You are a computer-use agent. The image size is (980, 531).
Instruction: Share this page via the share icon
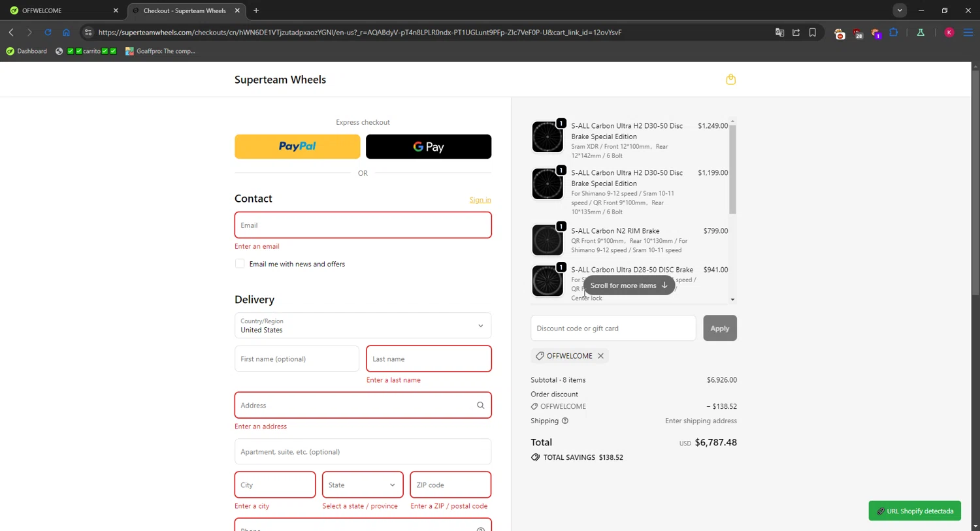point(796,32)
